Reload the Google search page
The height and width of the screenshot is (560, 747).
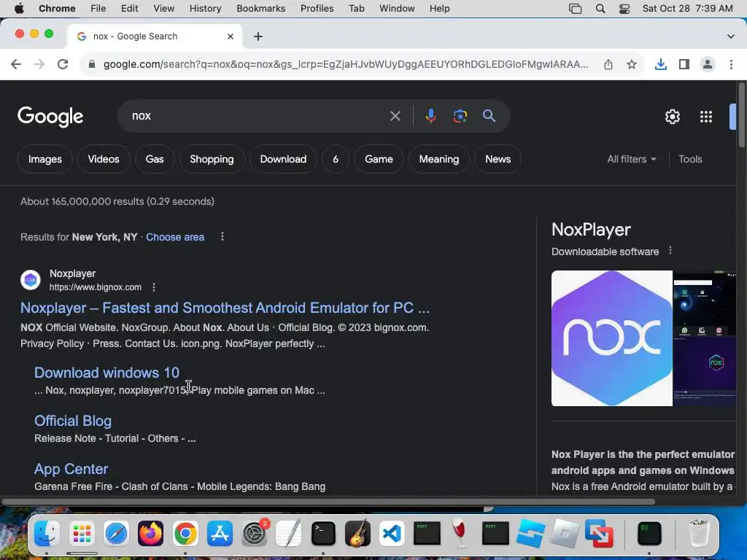[63, 64]
